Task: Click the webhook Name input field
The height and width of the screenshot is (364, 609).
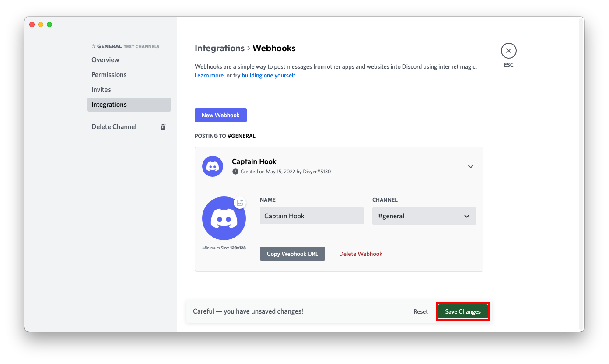Action: (x=311, y=216)
